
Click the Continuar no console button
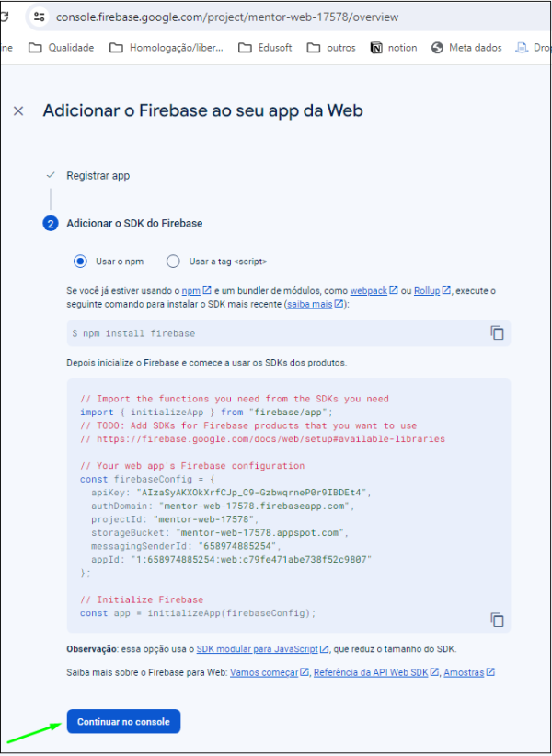pyautogui.click(x=124, y=721)
